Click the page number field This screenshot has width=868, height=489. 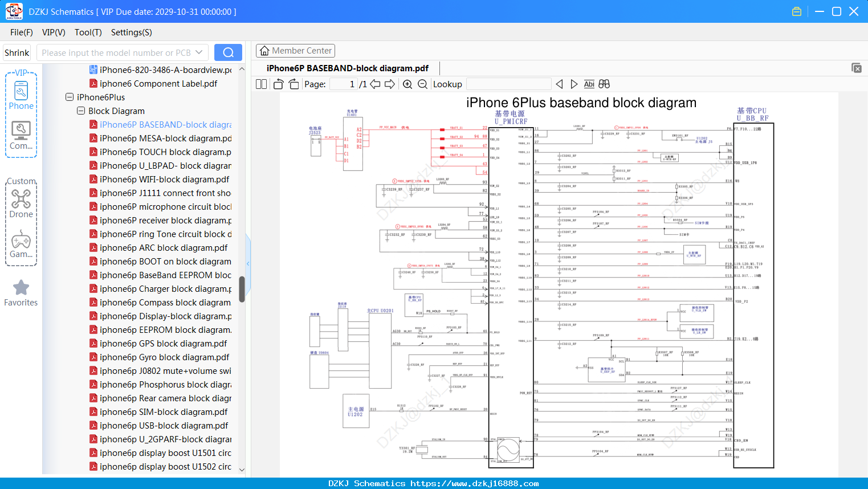(x=343, y=84)
